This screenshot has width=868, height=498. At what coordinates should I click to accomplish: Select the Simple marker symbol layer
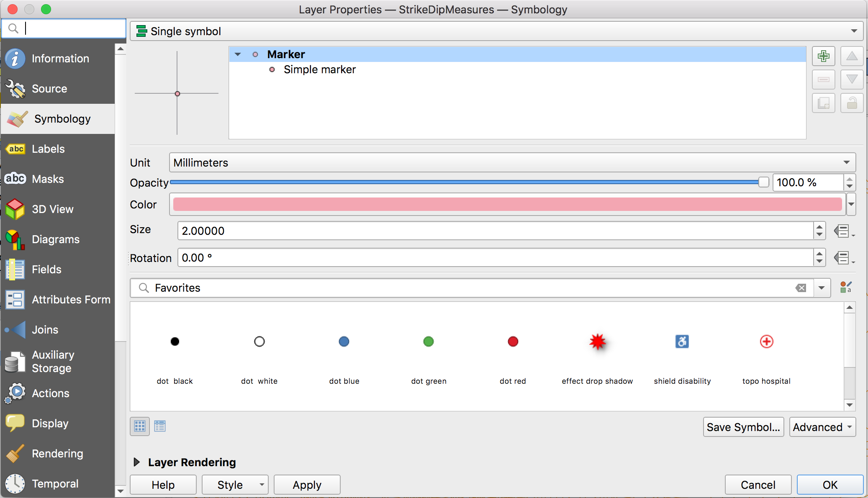click(320, 69)
